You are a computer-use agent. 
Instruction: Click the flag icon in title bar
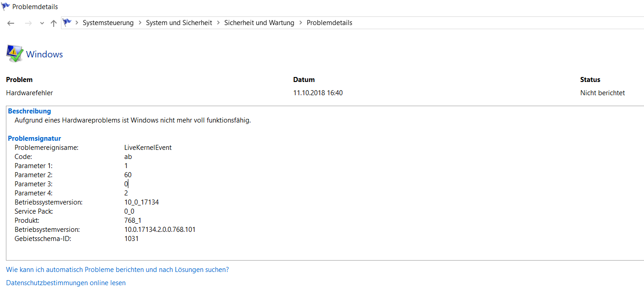click(6, 6)
